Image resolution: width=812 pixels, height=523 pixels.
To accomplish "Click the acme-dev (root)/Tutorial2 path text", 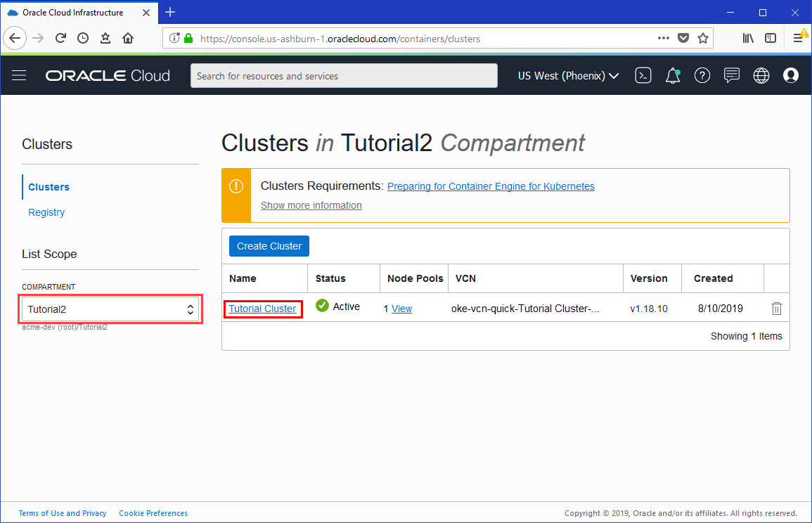I will (x=65, y=328).
